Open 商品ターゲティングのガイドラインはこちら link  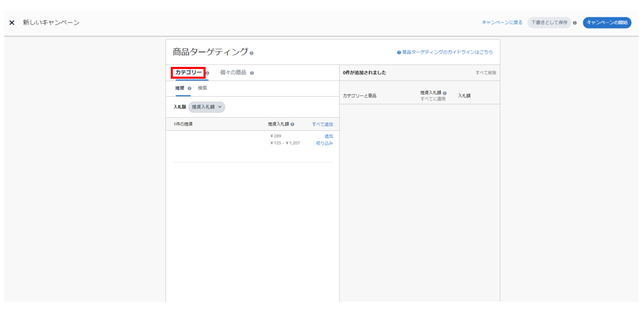(447, 52)
